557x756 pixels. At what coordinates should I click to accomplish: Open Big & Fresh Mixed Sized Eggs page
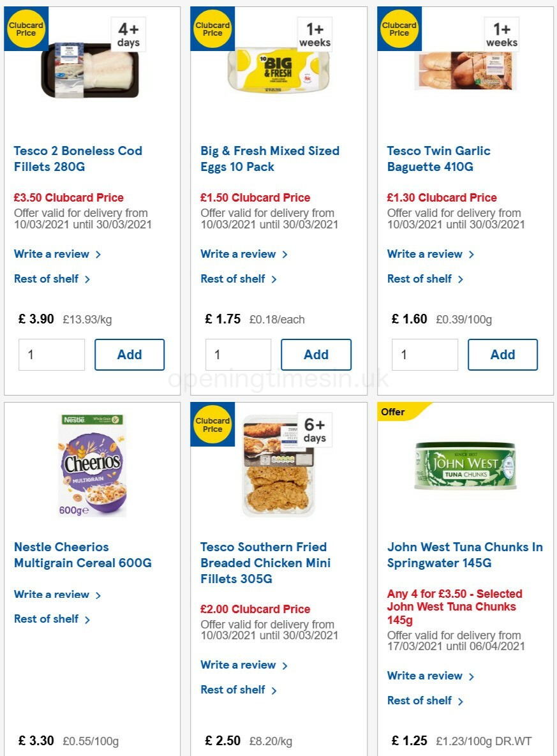click(x=270, y=159)
